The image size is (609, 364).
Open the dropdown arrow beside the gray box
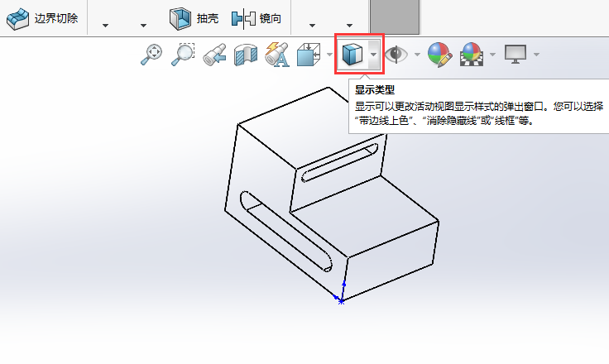click(x=349, y=26)
